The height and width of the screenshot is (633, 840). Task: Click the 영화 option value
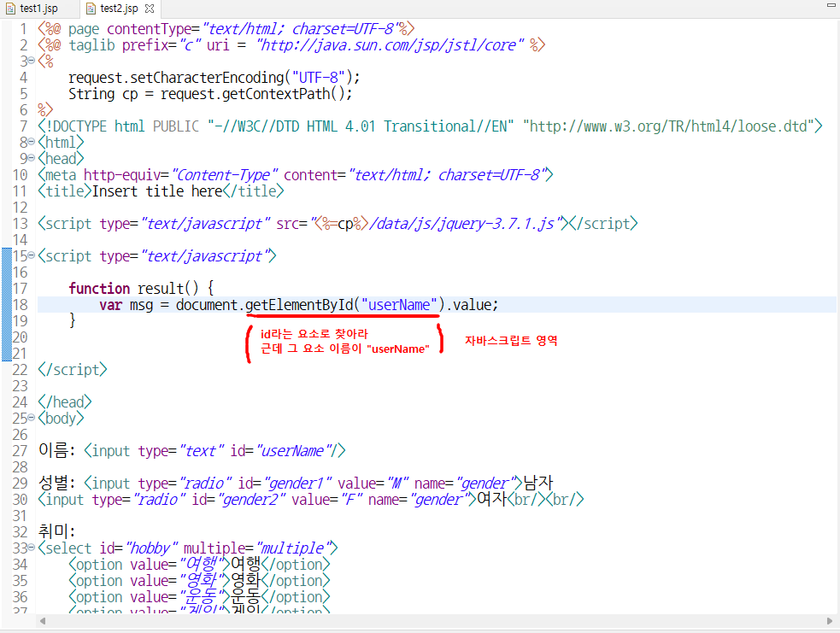coord(201,581)
